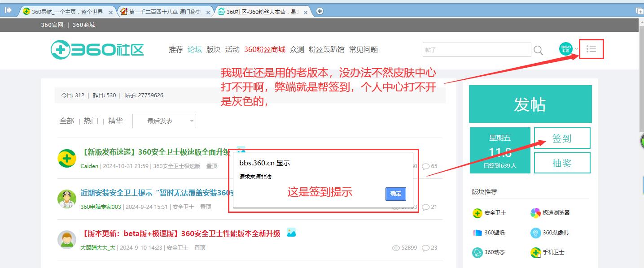Expand the arrow next to user avatar
The height and width of the screenshot is (268, 644).
(x=577, y=49)
